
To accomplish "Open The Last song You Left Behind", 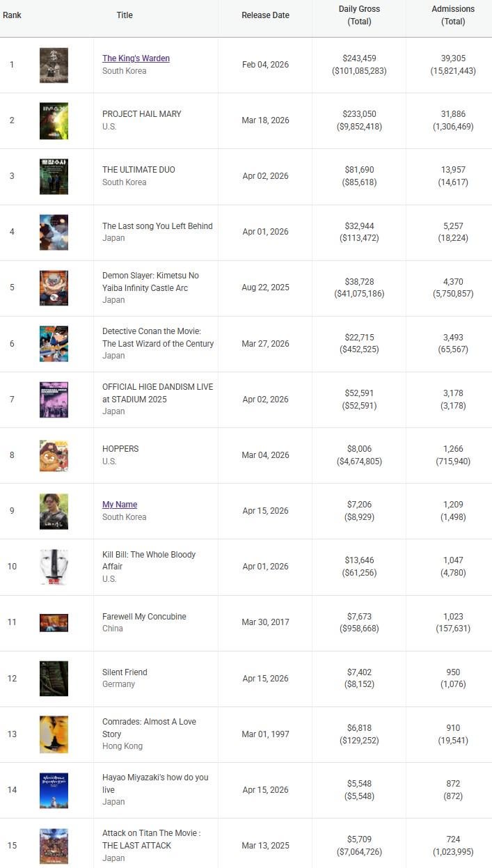I will (157, 226).
